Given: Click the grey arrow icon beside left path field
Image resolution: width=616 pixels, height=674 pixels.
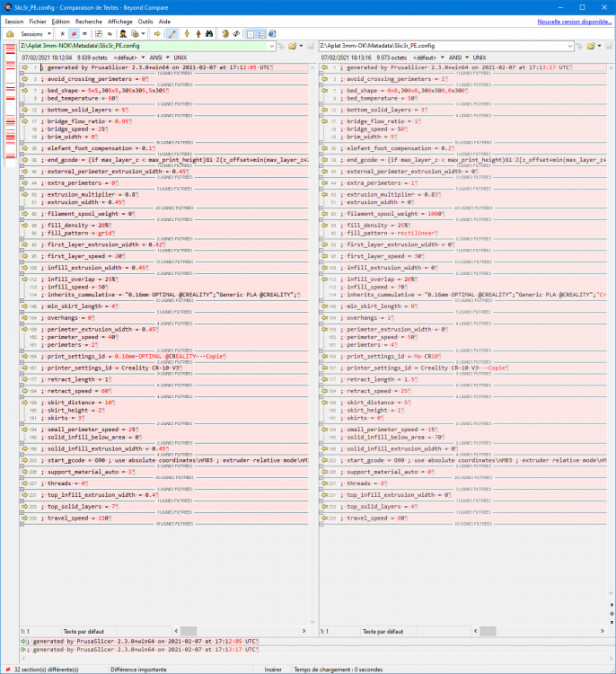Looking at the screenshot, I should [x=281, y=46].
